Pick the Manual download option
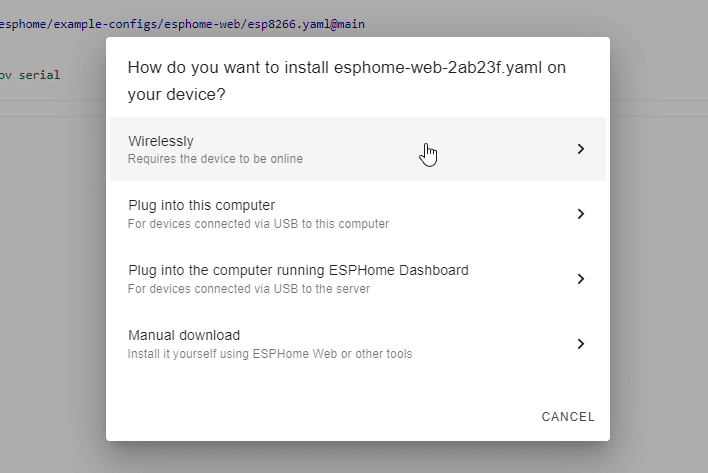The width and height of the screenshot is (708, 473). pos(358,344)
